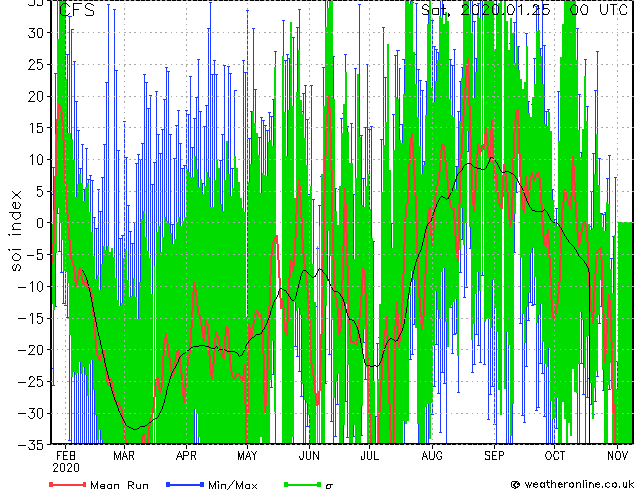
Task: Click the APR month label
Action: tap(186, 456)
